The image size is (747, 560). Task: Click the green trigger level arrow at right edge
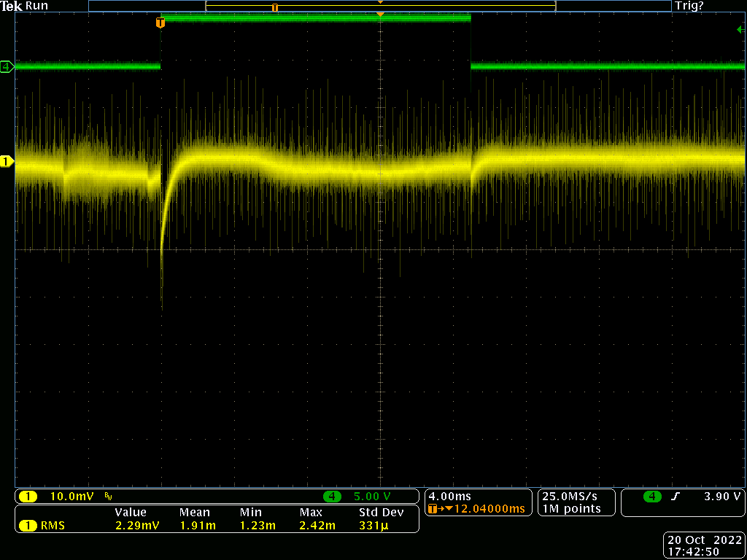740,30
